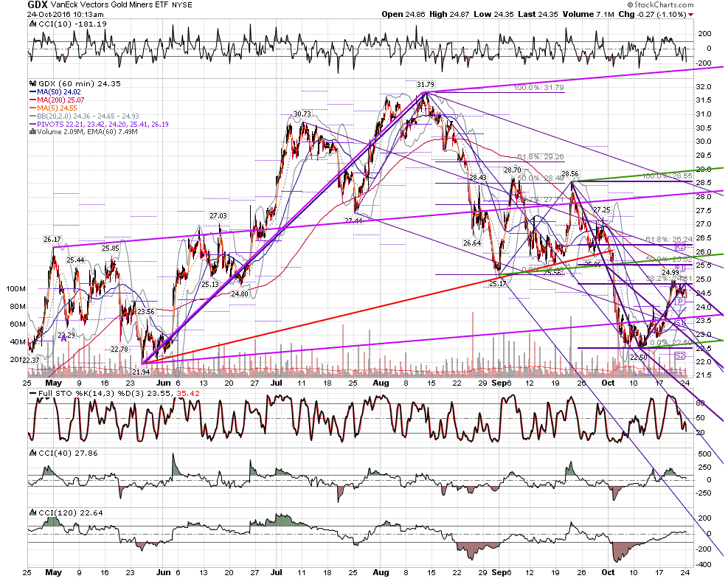Image resolution: width=728 pixels, height=584 pixels.
Task: Click the P pivot point marker
Action: pyautogui.click(x=680, y=302)
